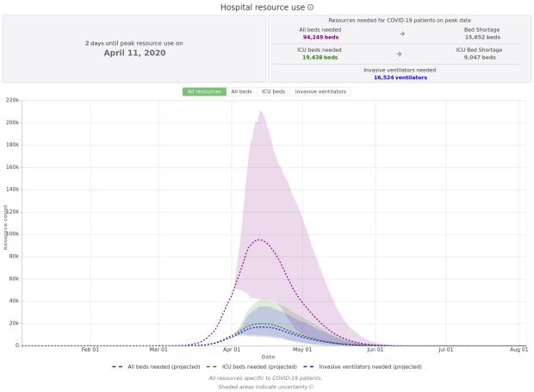Switch to the All beds tab

[241, 91]
